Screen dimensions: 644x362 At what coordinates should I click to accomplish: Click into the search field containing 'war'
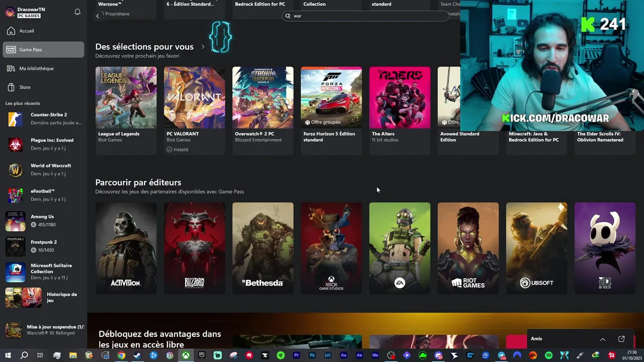tap(366, 16)
